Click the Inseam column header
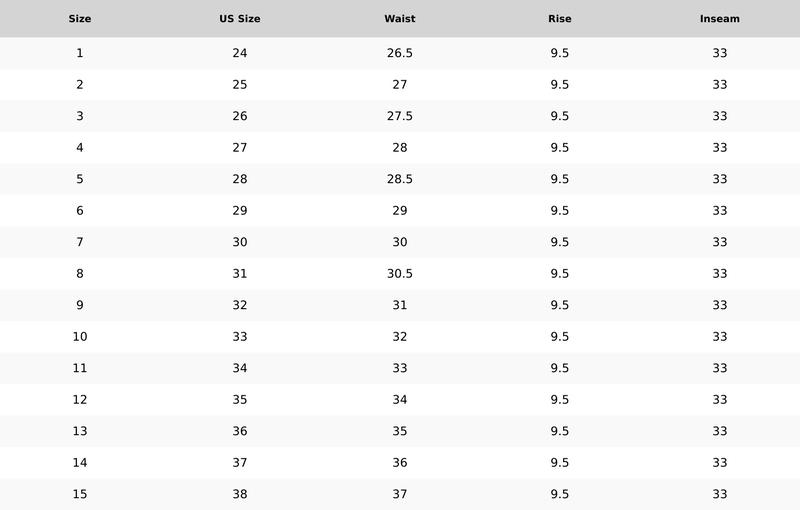The height and width of the screenshot is (510, 800). (x=720, y=19)
